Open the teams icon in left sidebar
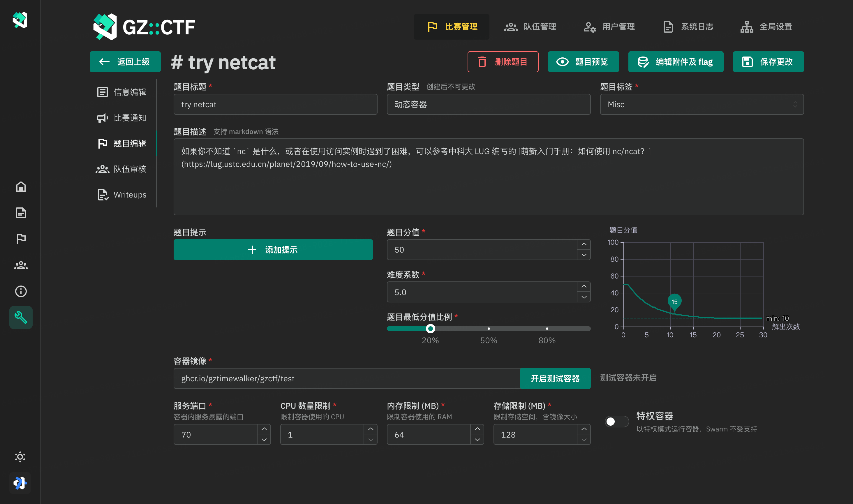This screenshot has height=504, width=853. 21,265
